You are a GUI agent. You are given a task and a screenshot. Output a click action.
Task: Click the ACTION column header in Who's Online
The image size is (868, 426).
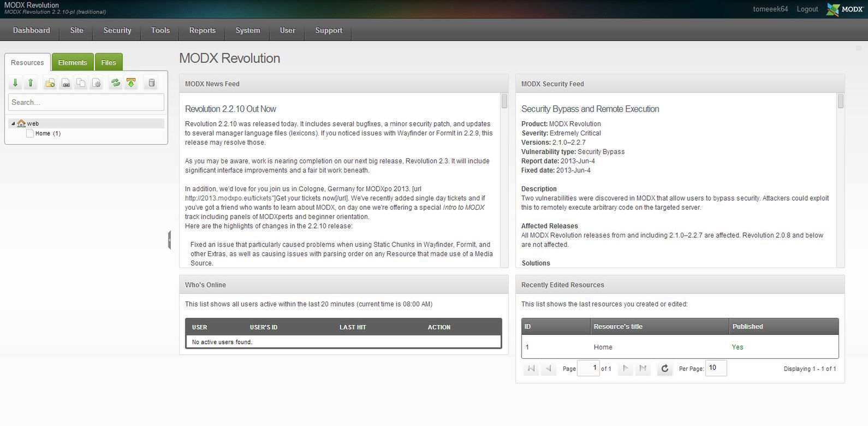[x=439, y=327]
